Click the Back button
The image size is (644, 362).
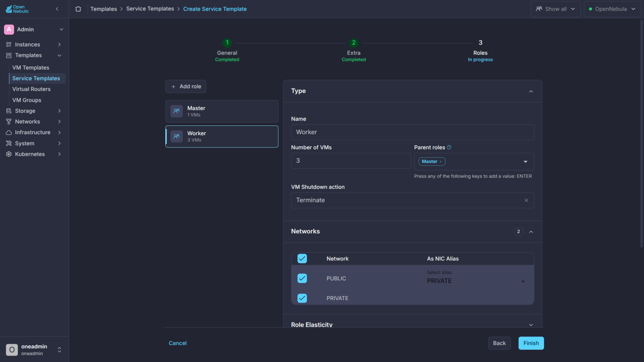[x=499, y=343]
